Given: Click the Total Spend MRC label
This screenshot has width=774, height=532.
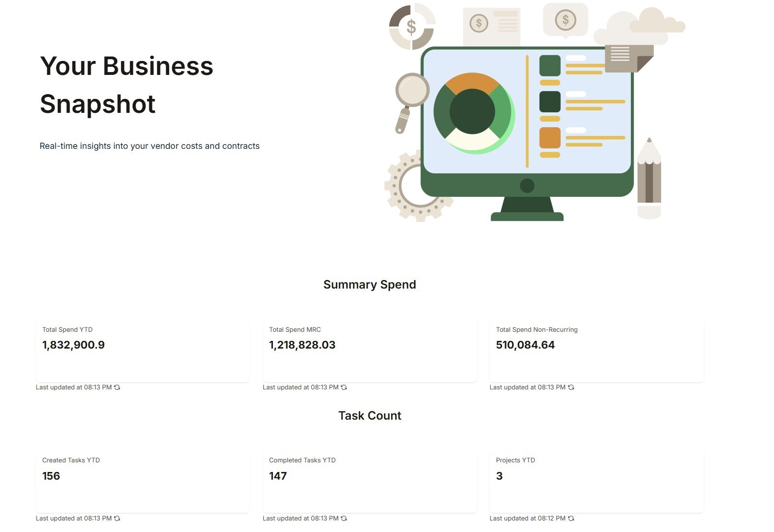Looking at the screenshot, I should (295, 330).
